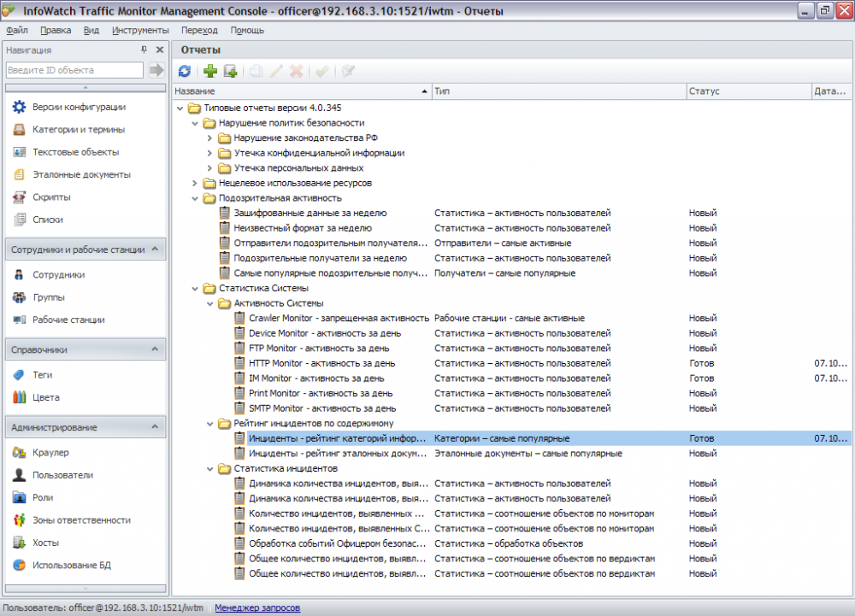Open the Переход menu
Screen dimensions: 855x616
(199, 30)
